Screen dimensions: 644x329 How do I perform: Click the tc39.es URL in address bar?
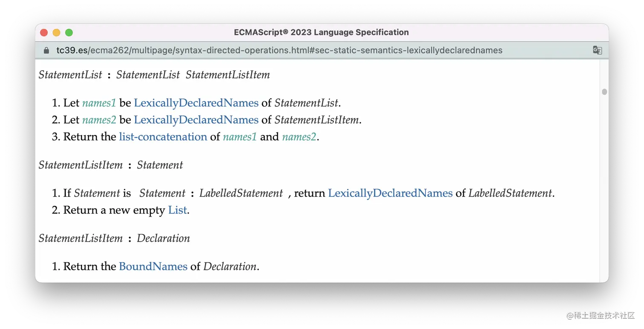tap(279, 50)
